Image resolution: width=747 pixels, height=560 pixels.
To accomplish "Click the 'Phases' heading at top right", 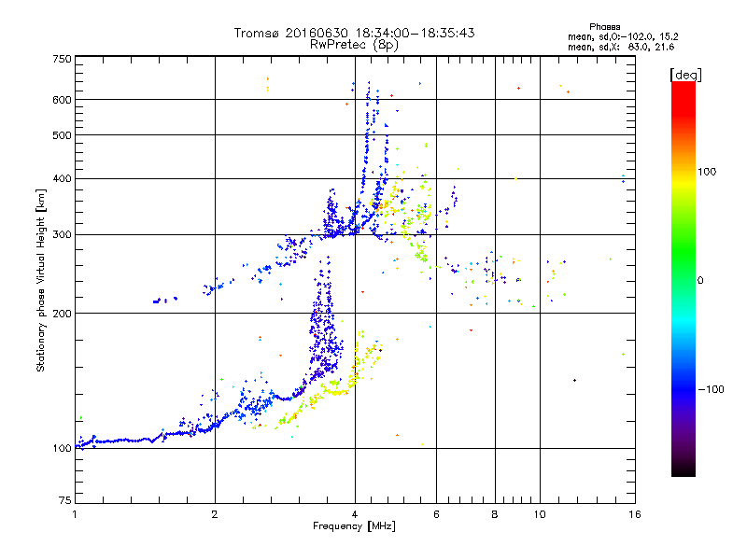I will coord(604,27).
